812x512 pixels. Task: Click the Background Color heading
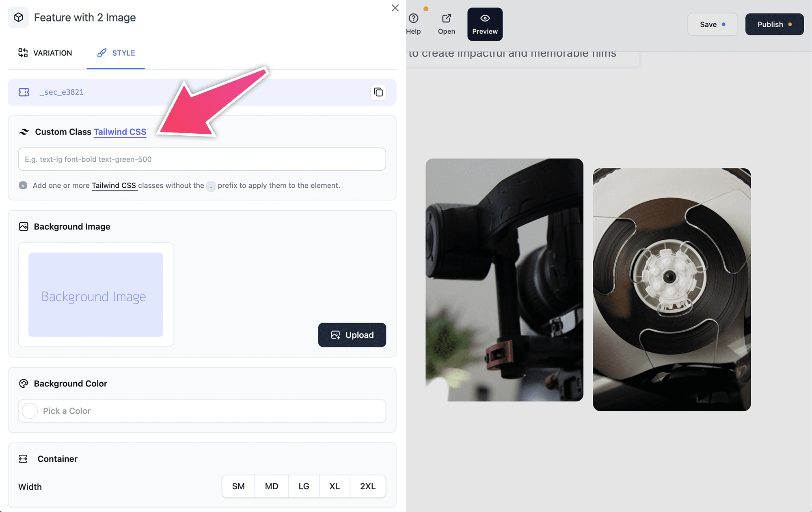pyautogui.click(x=71, y=384)
